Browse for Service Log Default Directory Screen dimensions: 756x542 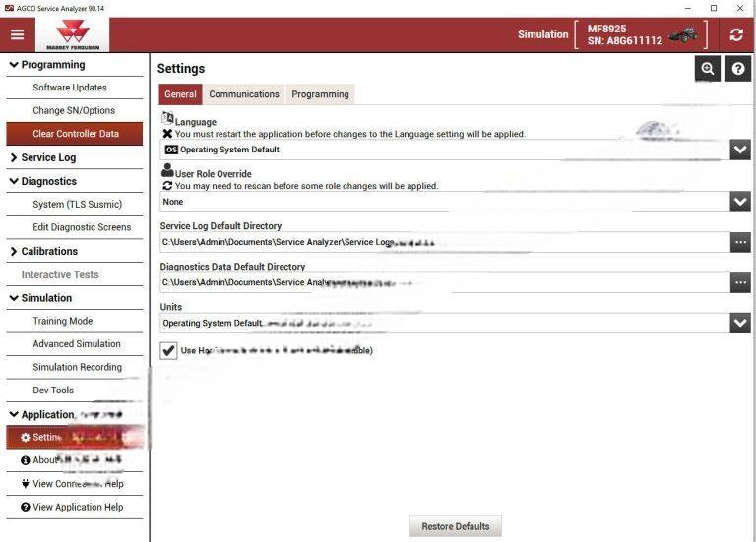[x=740, y=242]
